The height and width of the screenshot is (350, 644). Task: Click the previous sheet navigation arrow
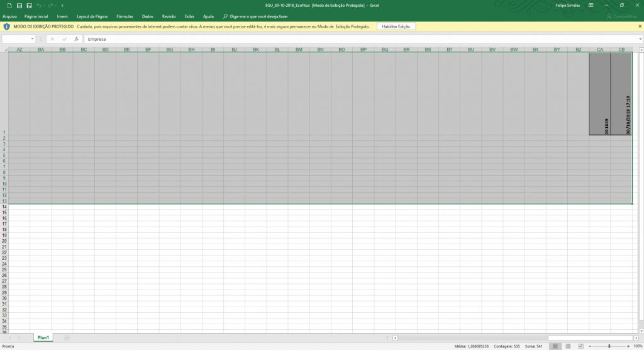[10, 337]
